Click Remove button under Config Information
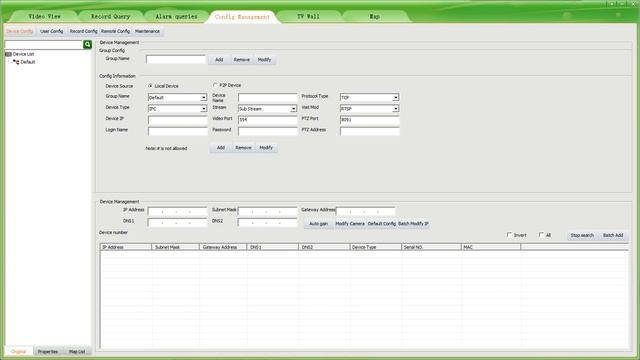 [x=243, y=147]
